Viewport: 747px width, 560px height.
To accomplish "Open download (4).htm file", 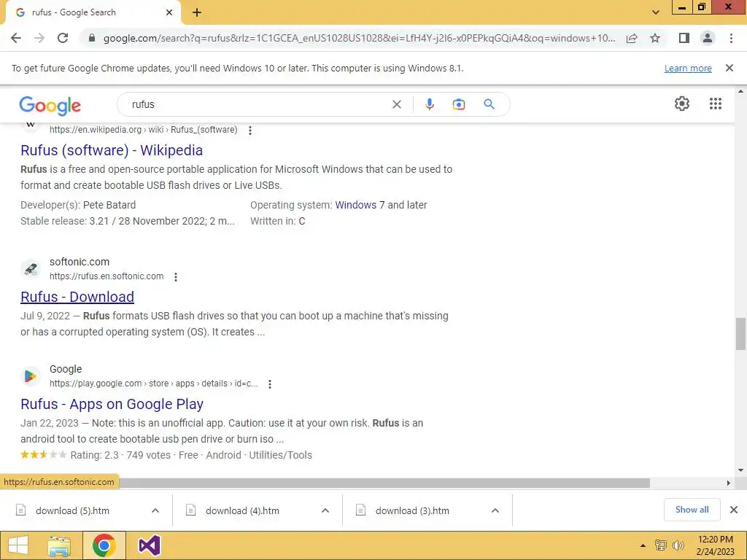I will tap(242, 510).
